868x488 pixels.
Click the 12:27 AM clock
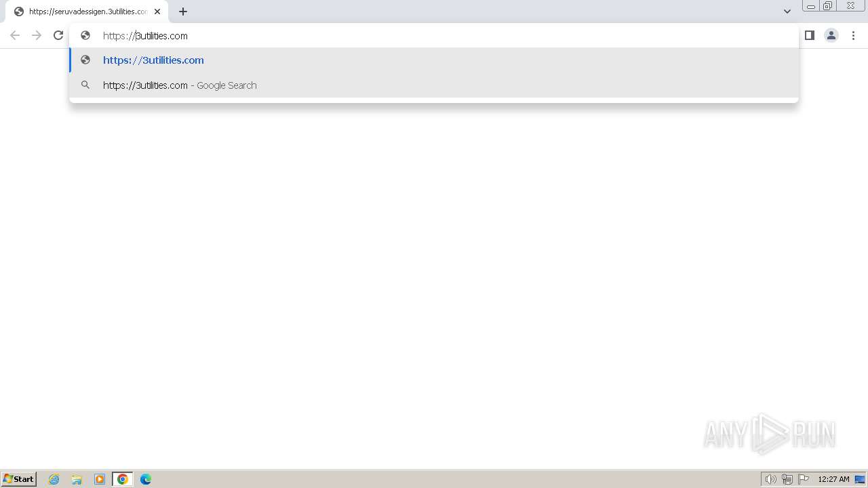[x=833, y=479]
